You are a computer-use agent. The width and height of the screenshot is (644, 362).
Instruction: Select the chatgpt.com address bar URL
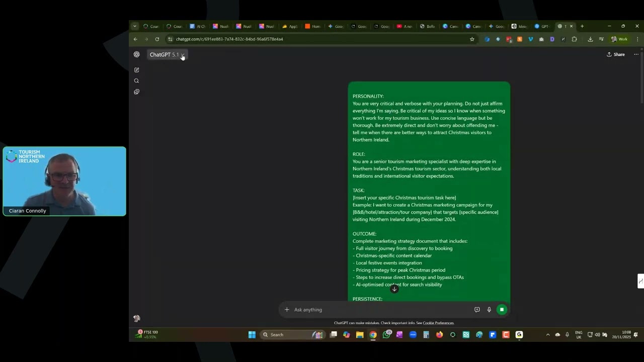pyautogui.click(x=229, y=39)
